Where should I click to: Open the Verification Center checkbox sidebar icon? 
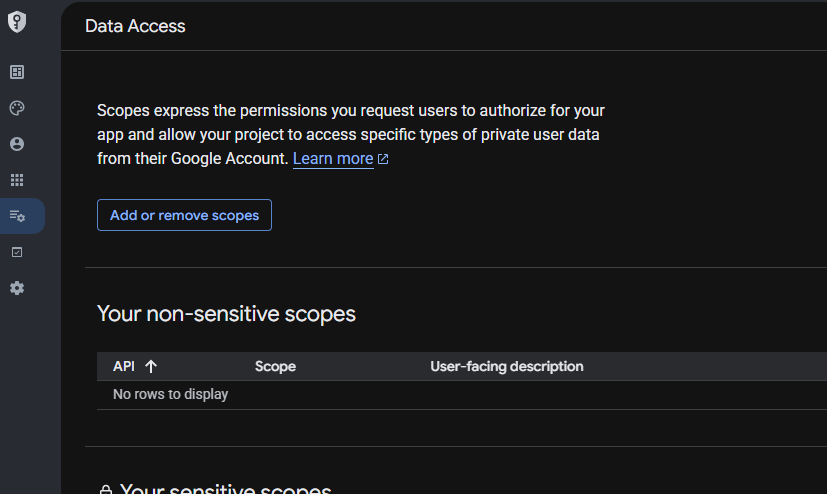[x=17, y=252]
